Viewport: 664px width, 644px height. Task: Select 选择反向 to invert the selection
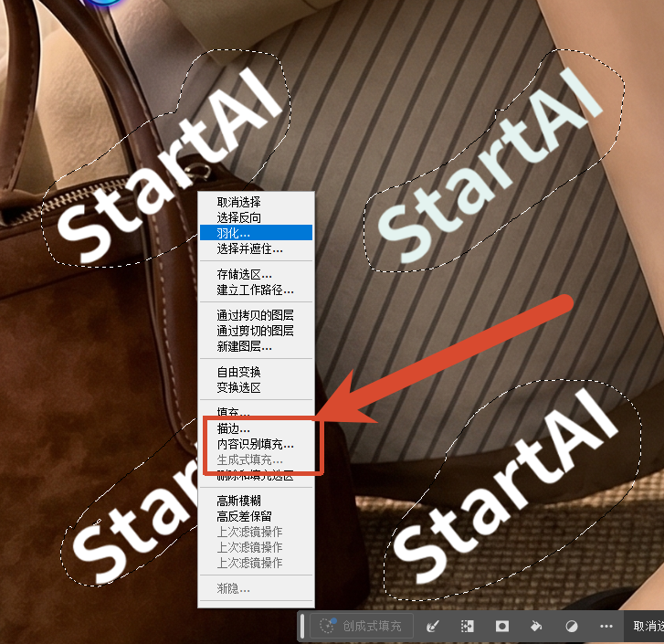(x=256, y=217)
